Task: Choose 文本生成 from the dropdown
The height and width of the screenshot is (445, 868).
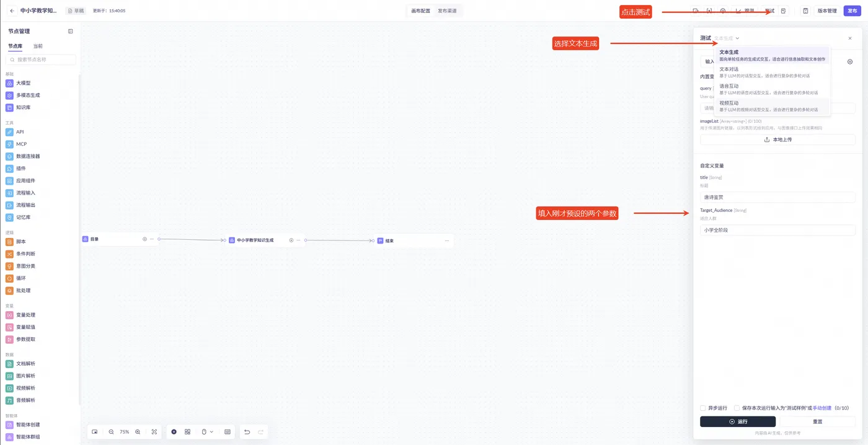Action: point(772,56)
